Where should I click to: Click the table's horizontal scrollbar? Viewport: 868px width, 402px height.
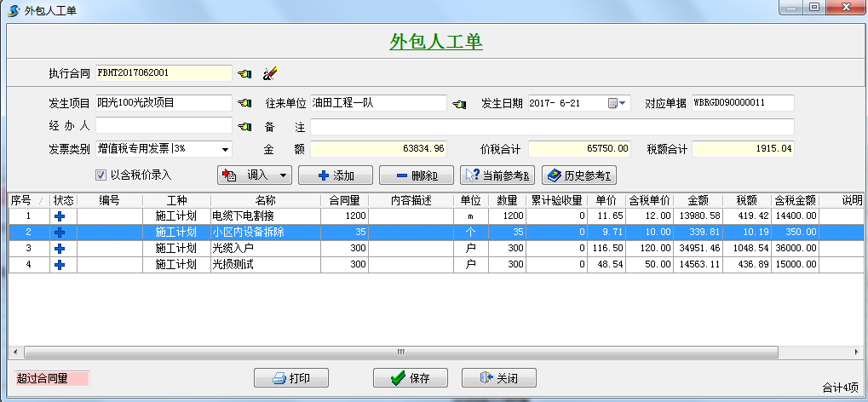coord(400,352)
